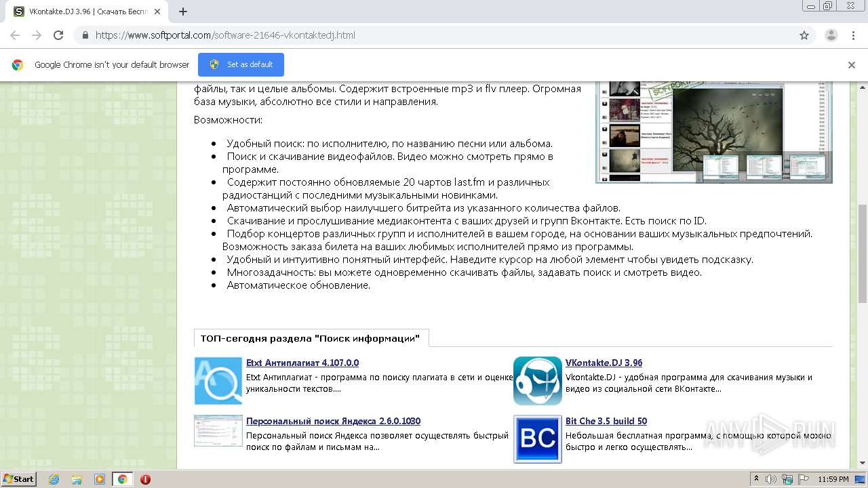Dismiss the default browser notification bar
The image size is (868, 488).
pos(852,65)
